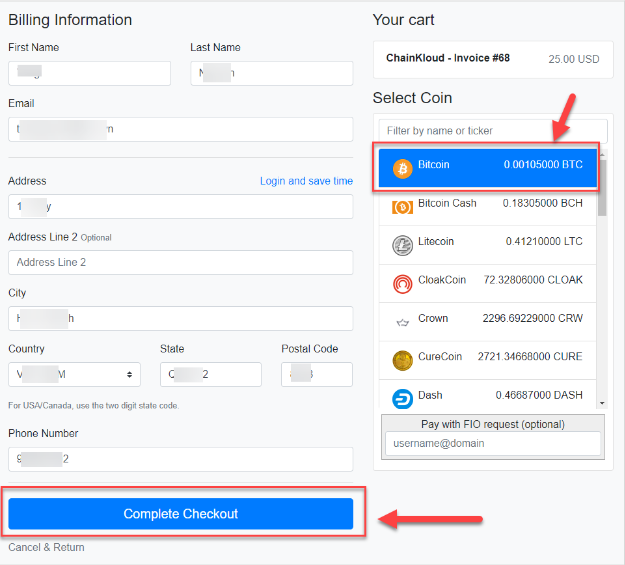Focus the First Name input field

click(89, 73)
